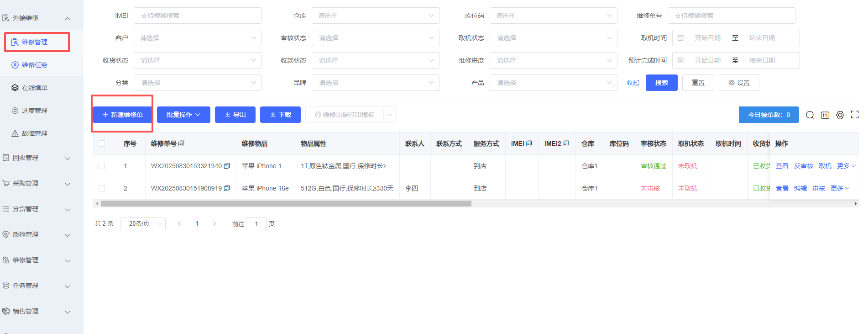Image resolution: width=868 pixels, height=334 pixels.
Task: Check the checkbox for row 1
Action: click(102, 166)
